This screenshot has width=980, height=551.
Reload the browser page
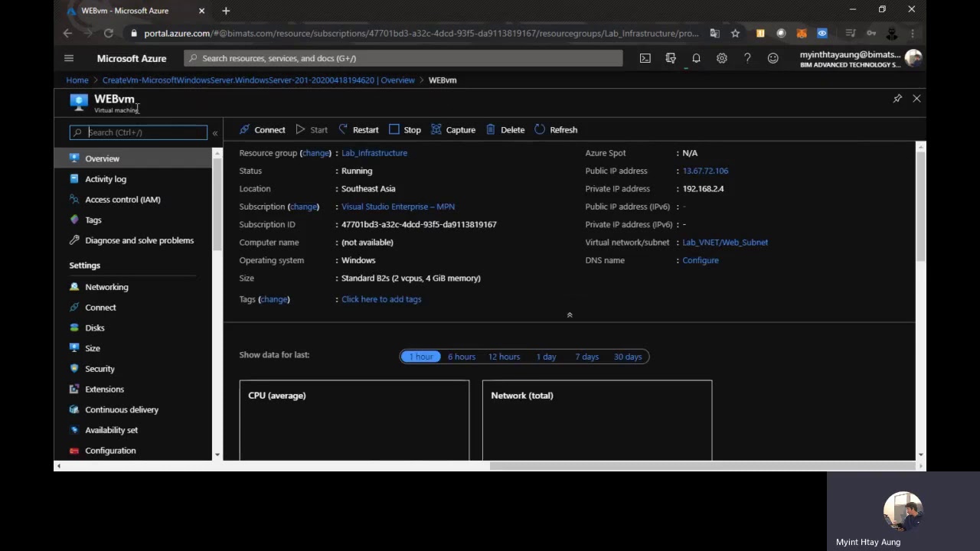pos(109,33)
